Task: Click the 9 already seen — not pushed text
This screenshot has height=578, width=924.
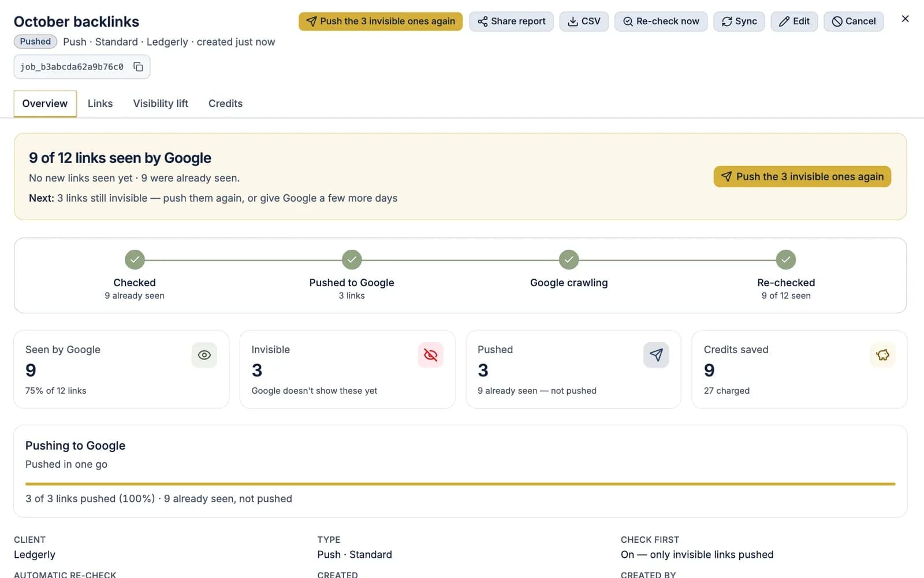Action: (x=537, y=391)
